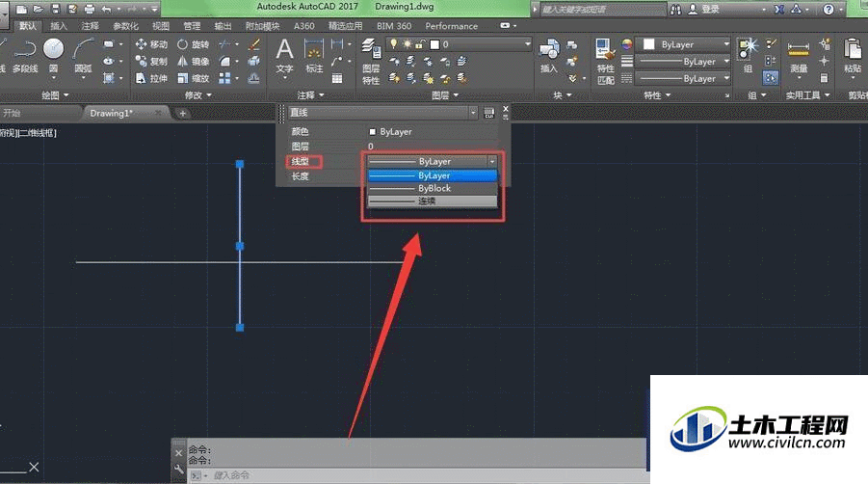868x484 pixels.
Task: Click the 登录 sign-in button
Action: [x=703, y=9]
